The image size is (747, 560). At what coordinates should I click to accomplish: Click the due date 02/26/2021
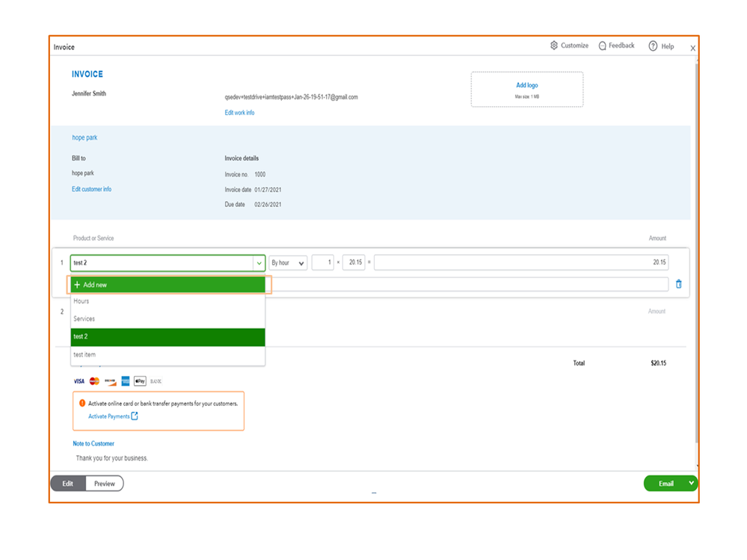[268, 204]
